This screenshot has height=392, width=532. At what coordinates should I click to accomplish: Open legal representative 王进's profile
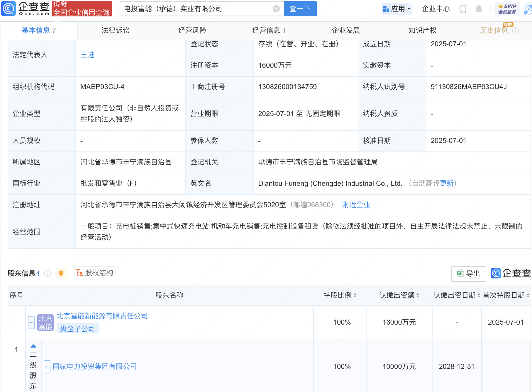point(87,55)
